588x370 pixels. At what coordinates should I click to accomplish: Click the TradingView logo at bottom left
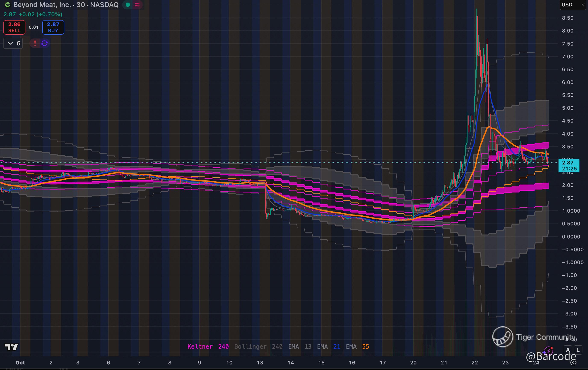tap(12, 347)
